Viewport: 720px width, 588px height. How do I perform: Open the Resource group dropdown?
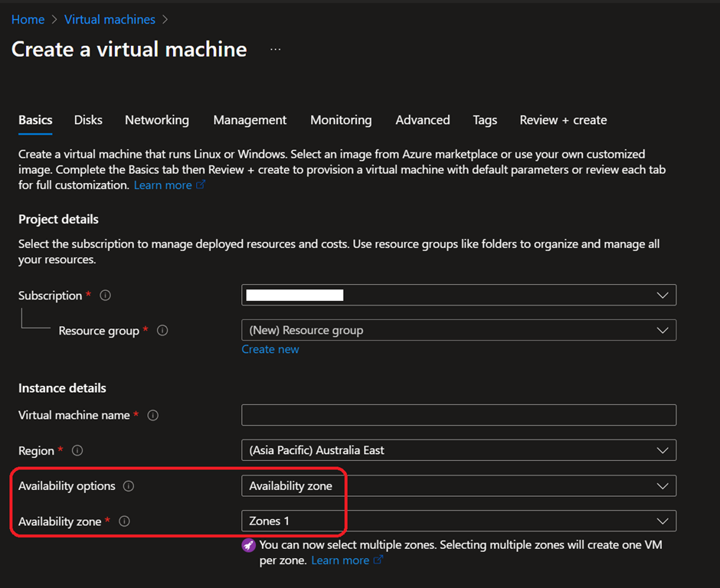(458, 330)
